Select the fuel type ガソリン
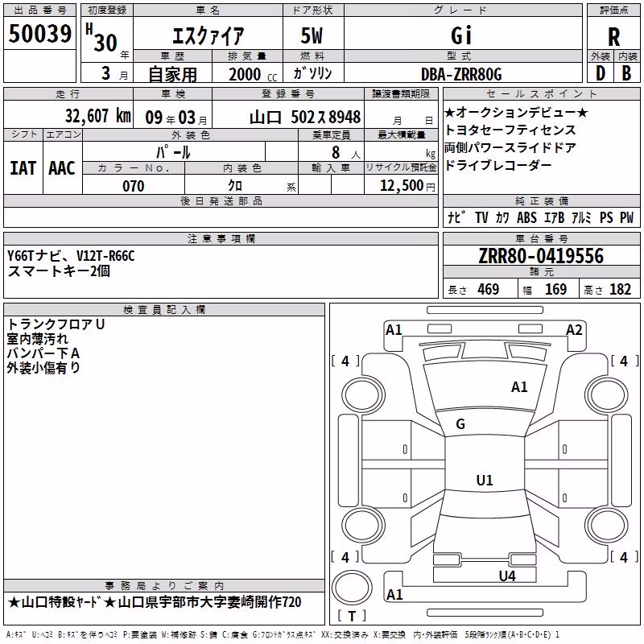Image resolution: width=644 pixels, height=644 pixels. coord(312,73)
